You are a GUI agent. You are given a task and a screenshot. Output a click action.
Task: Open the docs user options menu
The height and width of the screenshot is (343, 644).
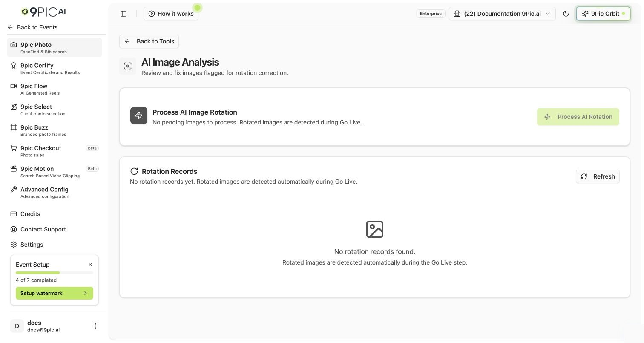coord(95,326)
